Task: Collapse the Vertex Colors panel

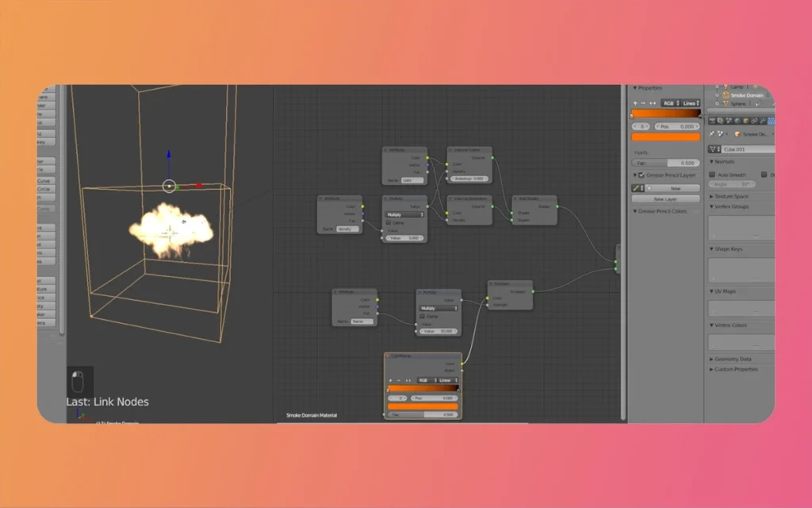Action: [729, 325]
